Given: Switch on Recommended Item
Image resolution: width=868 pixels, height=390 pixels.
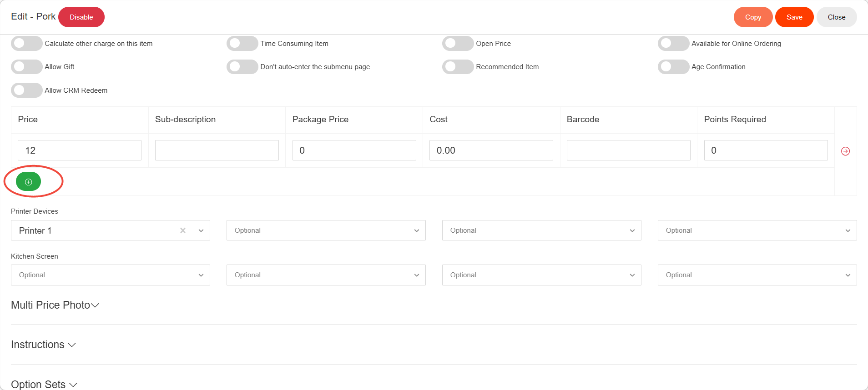Looking at the screenshot, I should tap(458, 67).
